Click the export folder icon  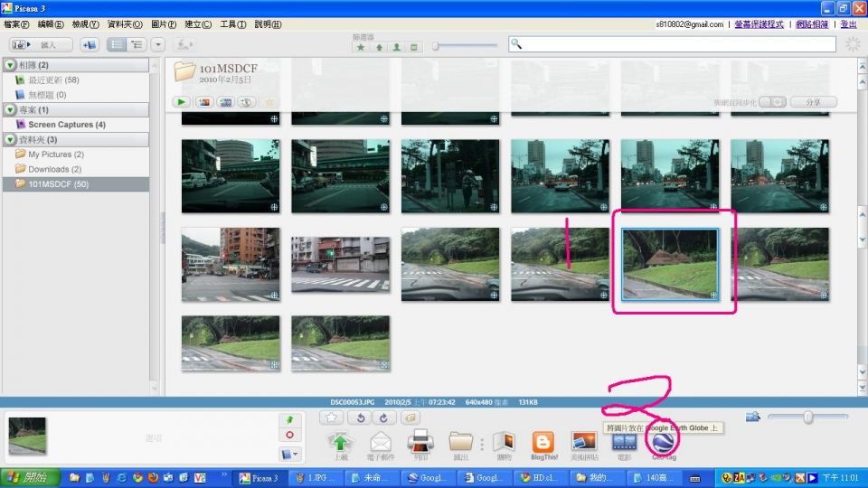[461, 441]
